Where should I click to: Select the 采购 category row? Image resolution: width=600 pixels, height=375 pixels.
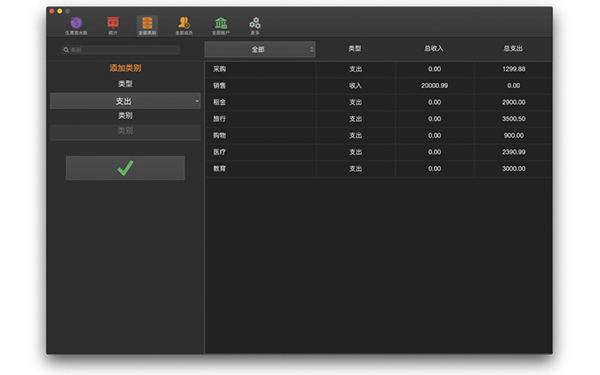[378, 69]
